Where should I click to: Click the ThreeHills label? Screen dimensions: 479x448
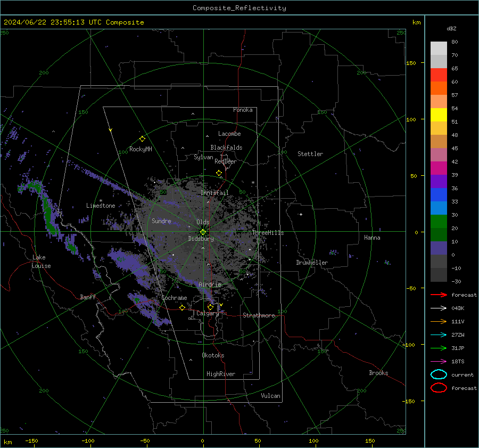(268, 233)
